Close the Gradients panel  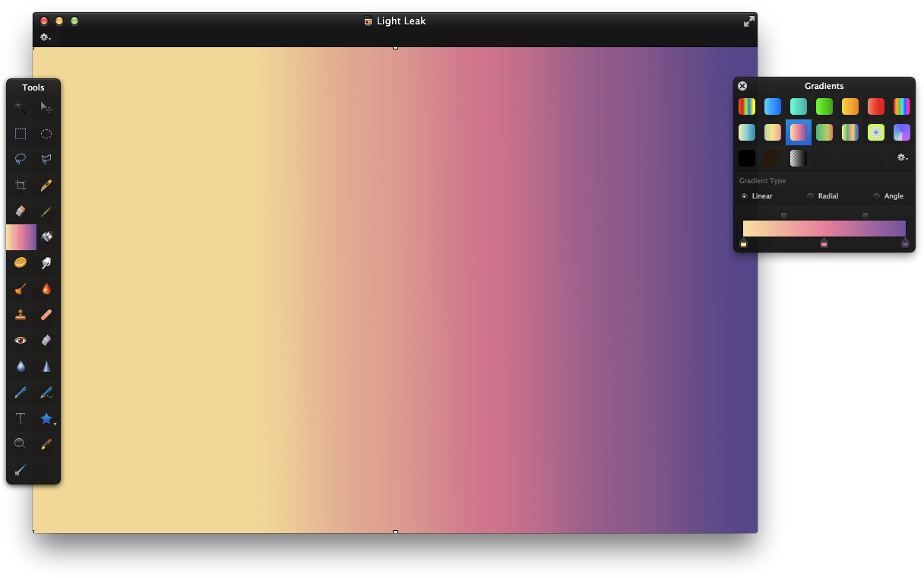[x=742, y=86]
